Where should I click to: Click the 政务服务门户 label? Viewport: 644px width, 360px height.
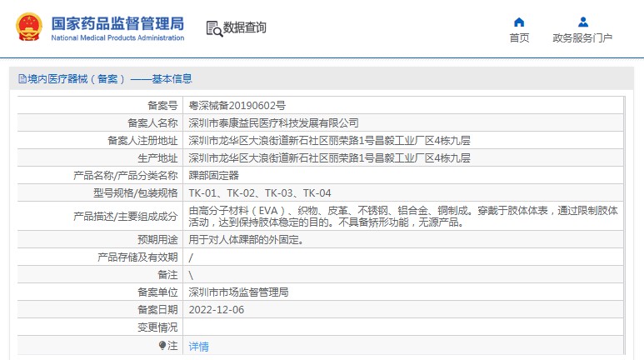tap(582, 37)
